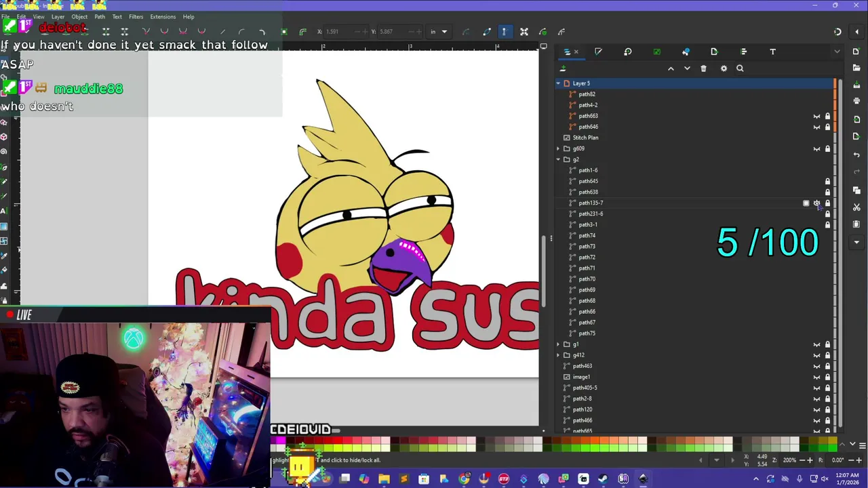Viewport: 868px width, 488px height.
Task: Close the Layers and Objects tab
Action: [576, 52]
